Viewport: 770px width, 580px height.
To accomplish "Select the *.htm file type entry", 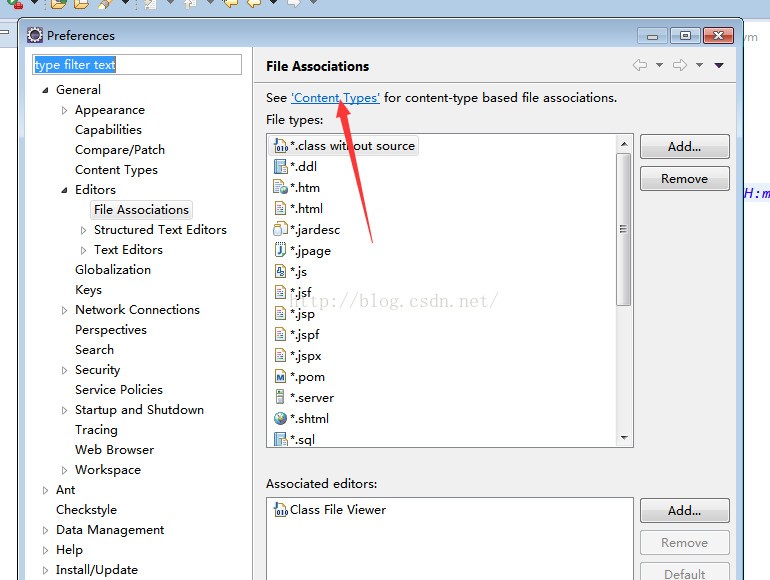I will pyautogui.click(x=304, y=188).
